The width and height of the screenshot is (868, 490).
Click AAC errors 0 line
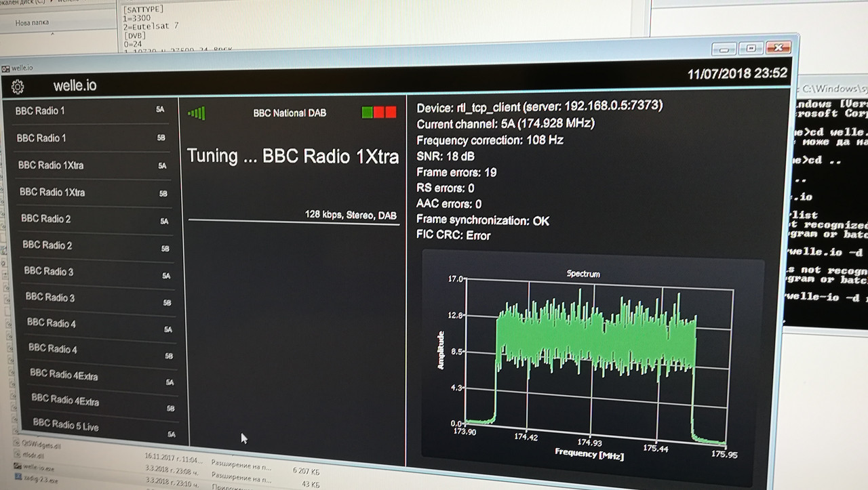449,204
